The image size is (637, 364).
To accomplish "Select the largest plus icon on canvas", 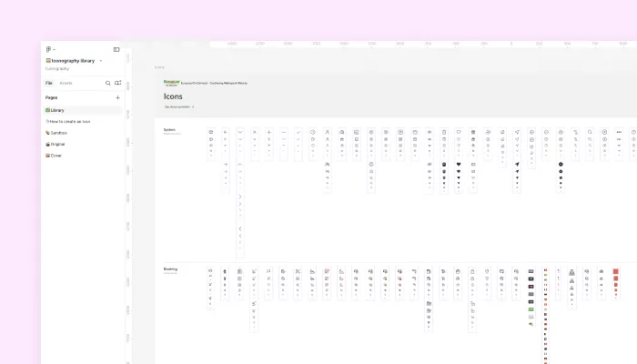I will coord(269,132).
